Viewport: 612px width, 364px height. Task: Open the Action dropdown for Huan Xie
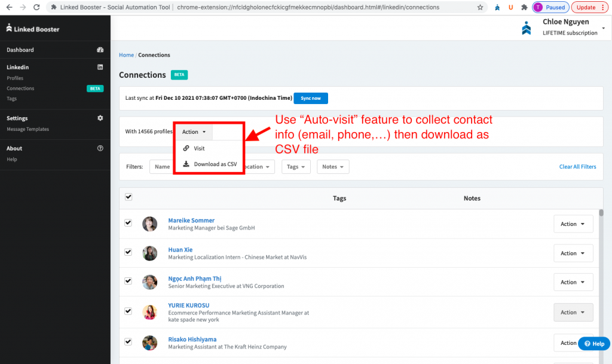pyautogui.click(x=573, y=253)
